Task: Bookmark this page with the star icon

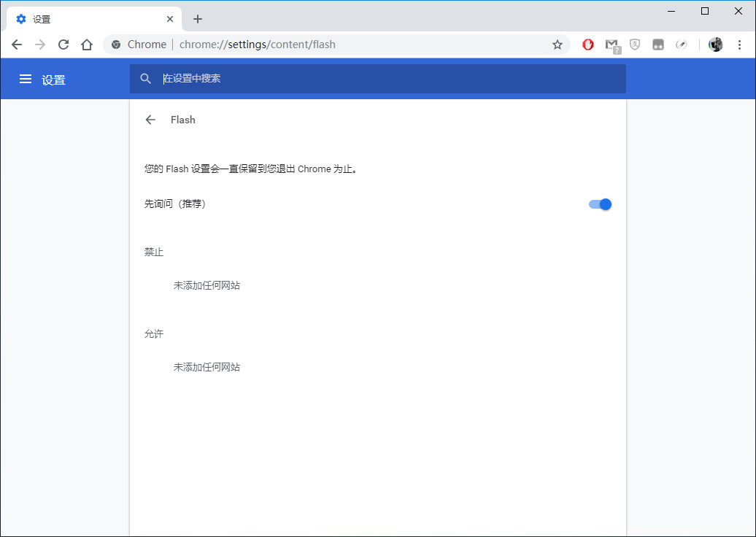Action: click(558, 45)
